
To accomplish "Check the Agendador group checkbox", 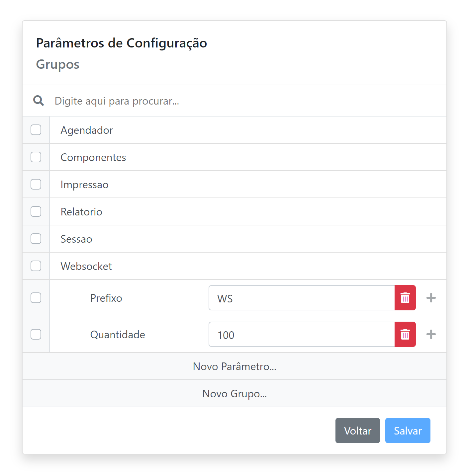I will (36, 130).
